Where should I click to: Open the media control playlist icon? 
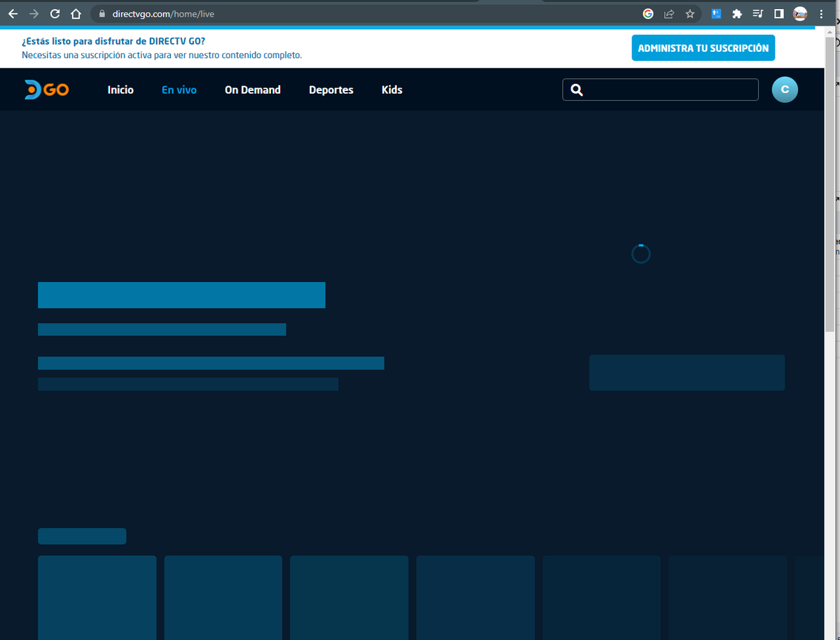(757, 14)
